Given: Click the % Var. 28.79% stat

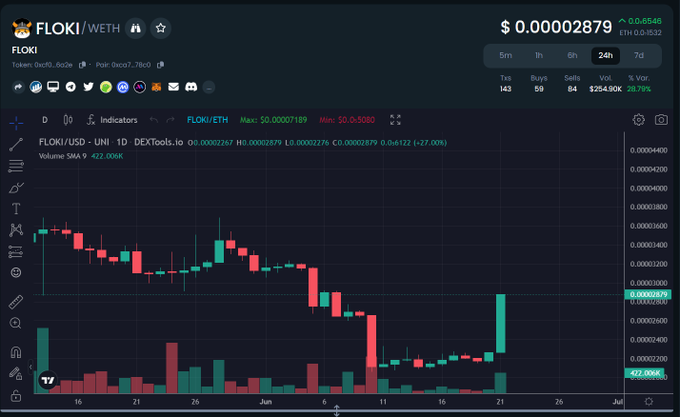Looking at the screenshot, I should click(x=639, y=84).
